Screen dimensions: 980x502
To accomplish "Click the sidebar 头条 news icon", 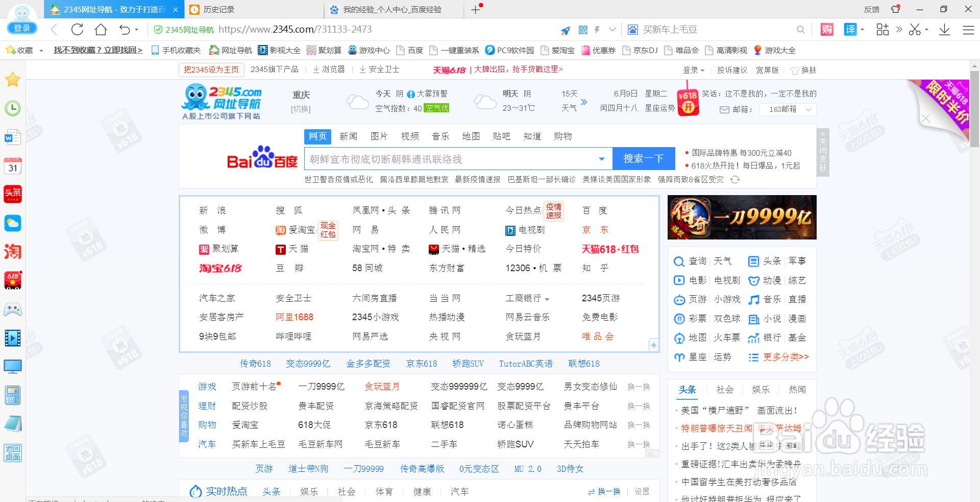I will [13, 194].
